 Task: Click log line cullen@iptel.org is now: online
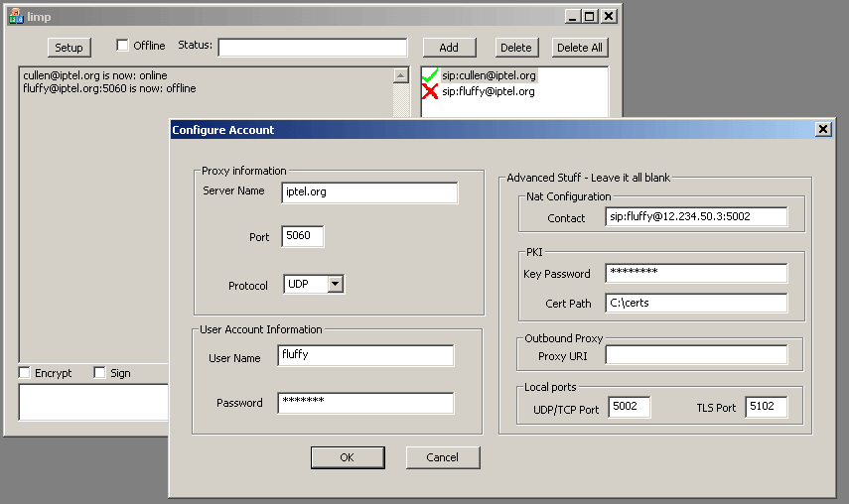(x=95, y=75)
